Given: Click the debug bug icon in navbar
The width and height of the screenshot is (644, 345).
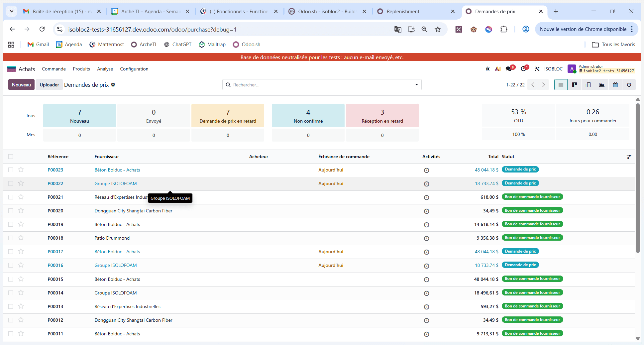Looking at the screenshot, I should click(487, 69).
